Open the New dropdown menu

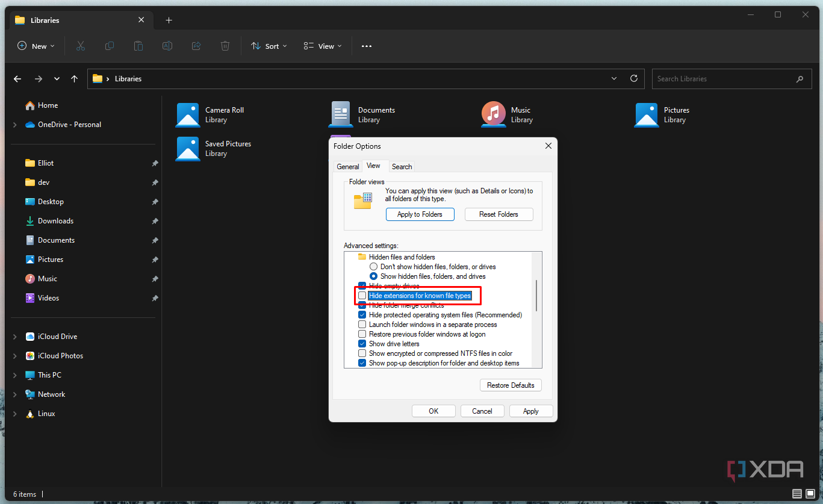[36, 46]
